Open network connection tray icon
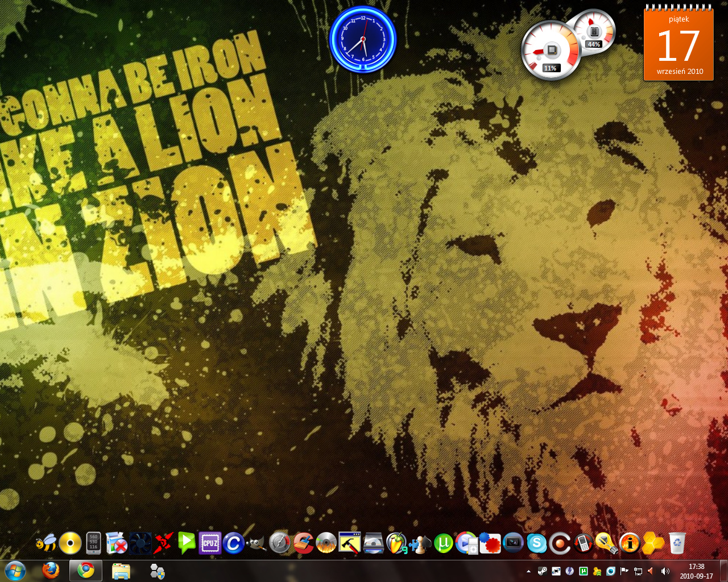728x582 pixels. point(638,571)
